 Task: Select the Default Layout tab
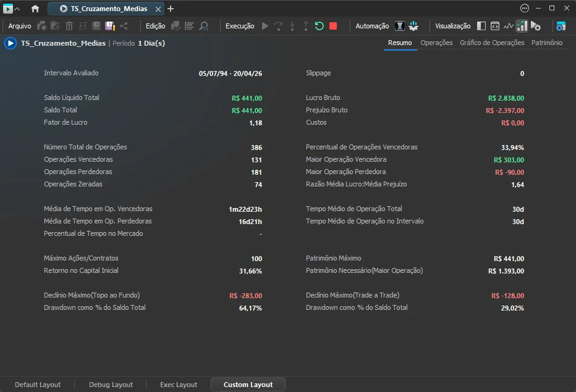pos(38,385)
